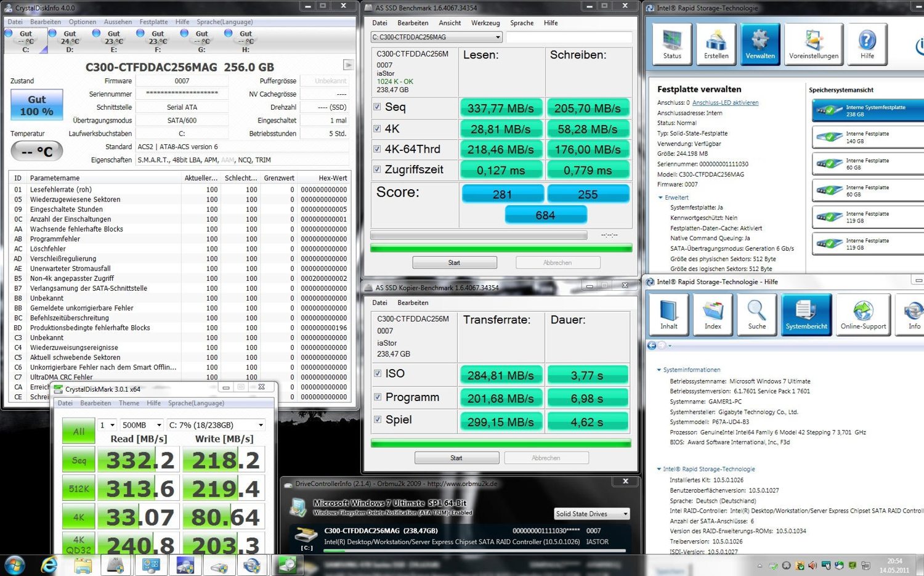This screenshot has height=576, width=924.
Task: Open the Solid State Drives dropdown
Action: click(591, 514)
